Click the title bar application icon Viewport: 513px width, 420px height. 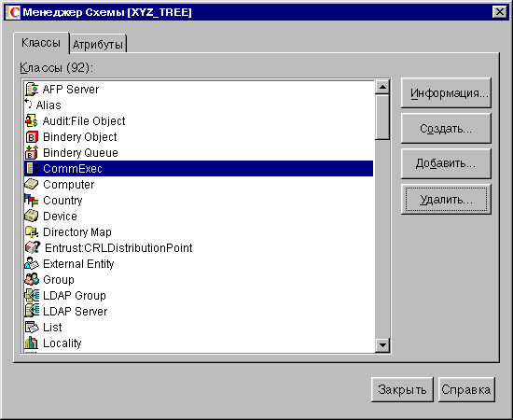coord(13,12)
